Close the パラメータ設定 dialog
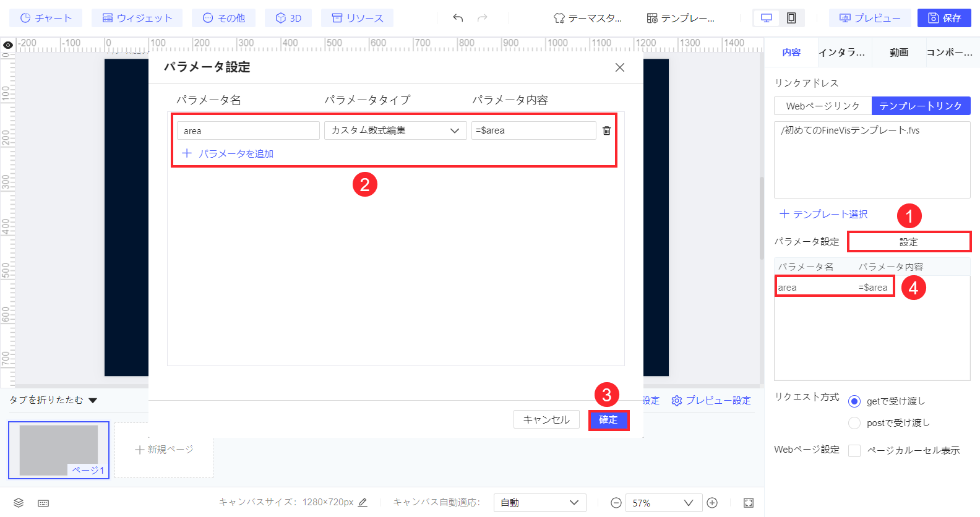The height and width of the screenshot is (517, 980). pyautogui.click(x=620, y=67)
